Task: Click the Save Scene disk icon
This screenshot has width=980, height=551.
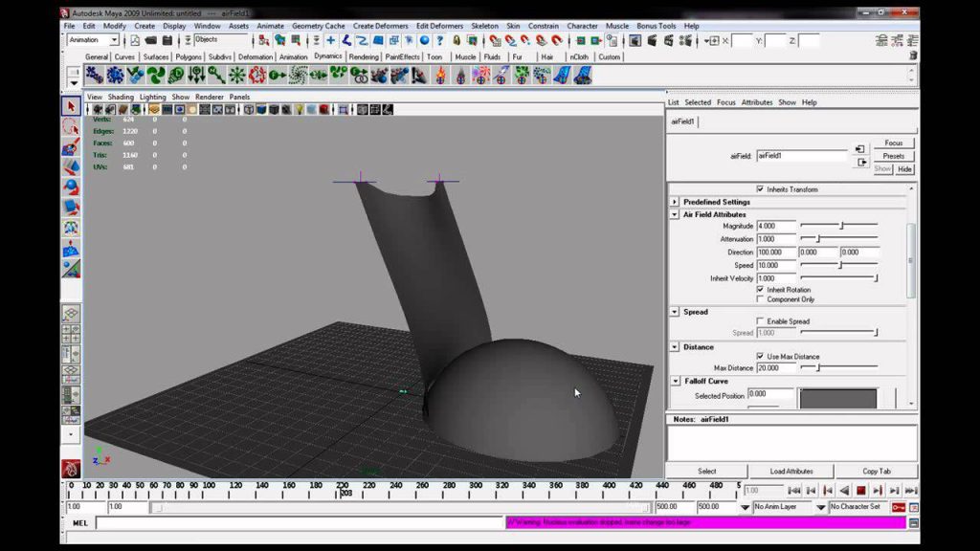Action: point(167,40)
